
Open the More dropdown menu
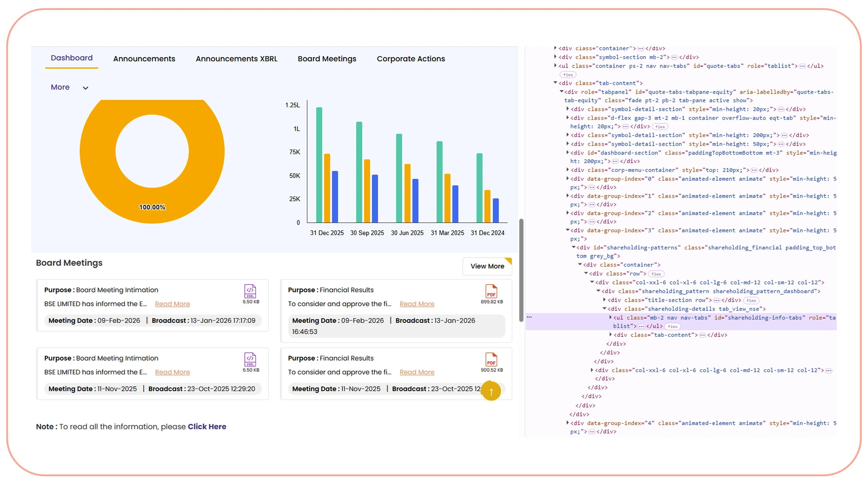click(61, 87)
